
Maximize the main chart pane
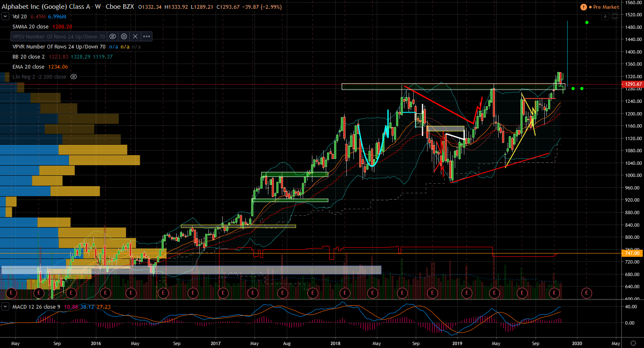point(615,16)
